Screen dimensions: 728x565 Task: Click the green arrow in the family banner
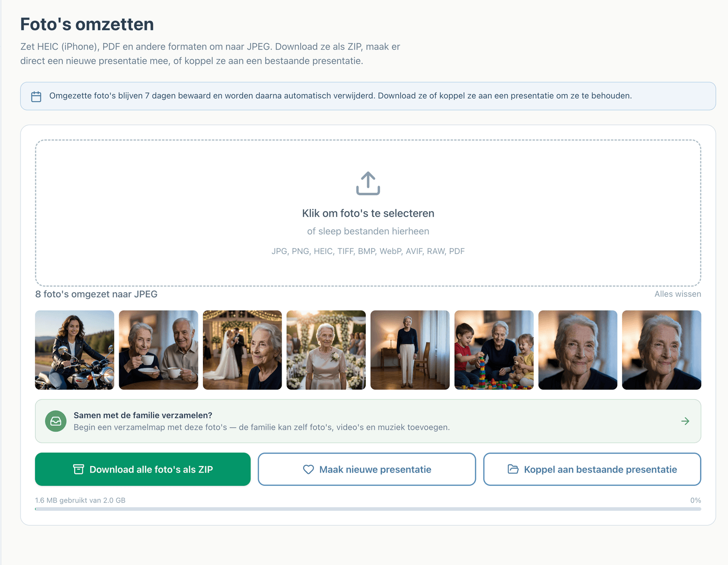(685, 421)
